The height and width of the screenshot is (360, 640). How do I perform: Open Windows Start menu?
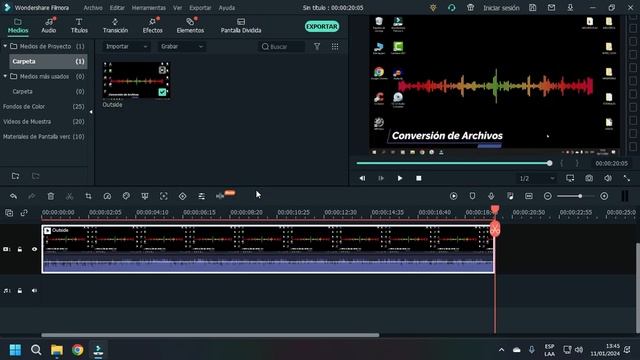pyautogui.click(x=16, y=350)
